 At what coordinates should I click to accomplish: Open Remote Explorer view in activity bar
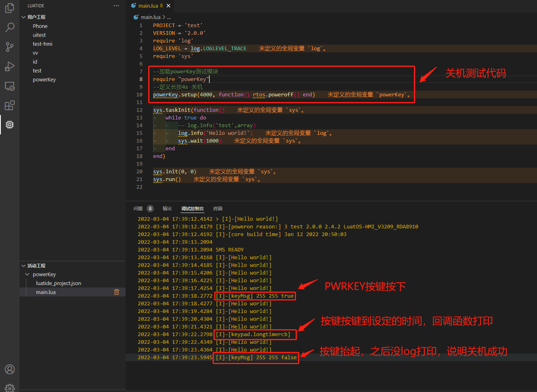tap(10, 86)
